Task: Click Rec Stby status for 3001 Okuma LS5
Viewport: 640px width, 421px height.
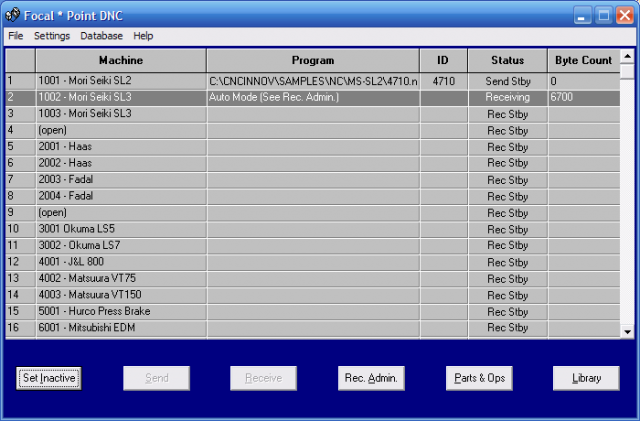Action: [x=508, y=229]
